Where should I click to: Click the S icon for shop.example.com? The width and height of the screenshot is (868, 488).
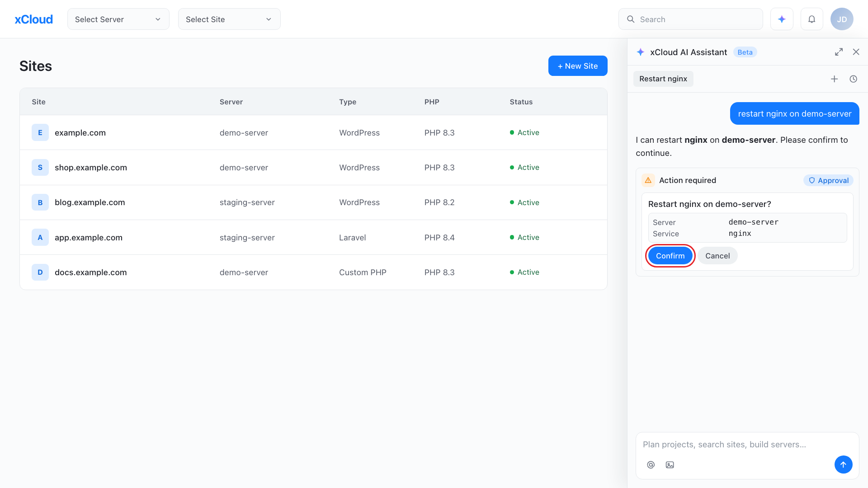point(40,167)
